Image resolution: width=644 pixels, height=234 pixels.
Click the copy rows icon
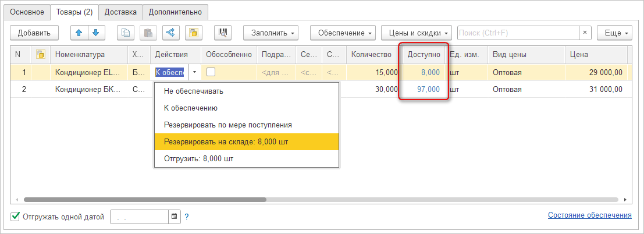[x=126, y=33]
